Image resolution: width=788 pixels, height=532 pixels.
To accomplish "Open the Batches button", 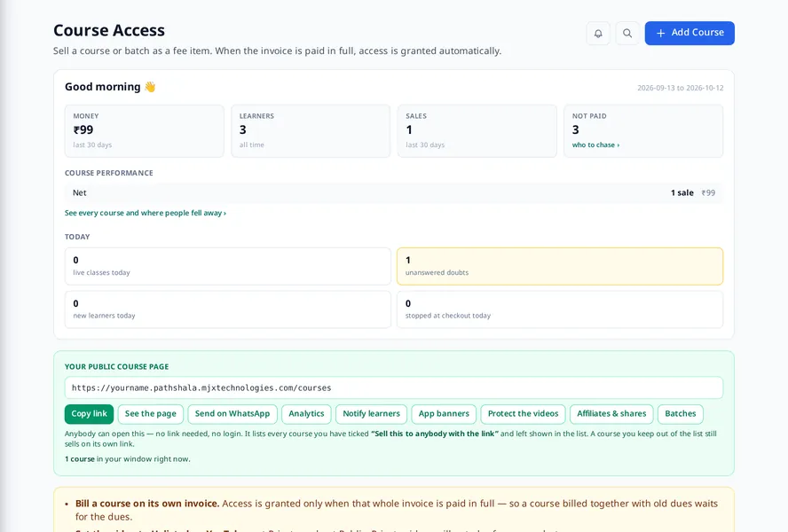I will click(681, 414).
